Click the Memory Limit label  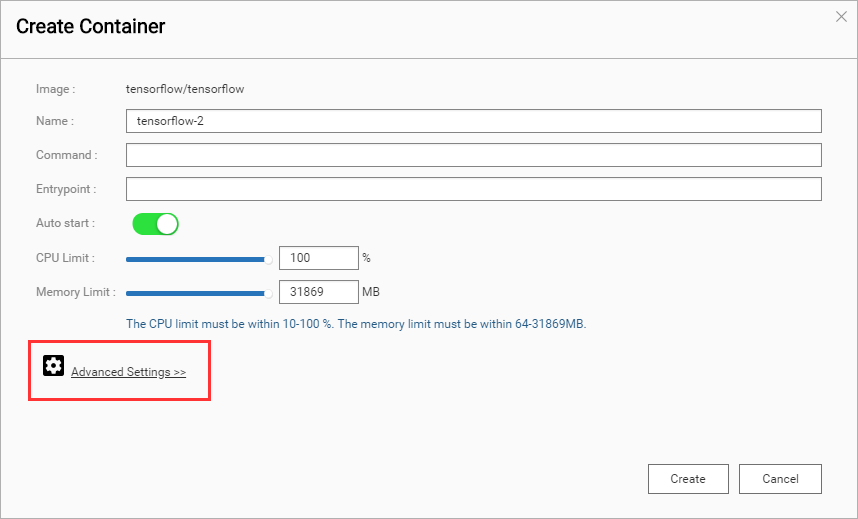76,292
